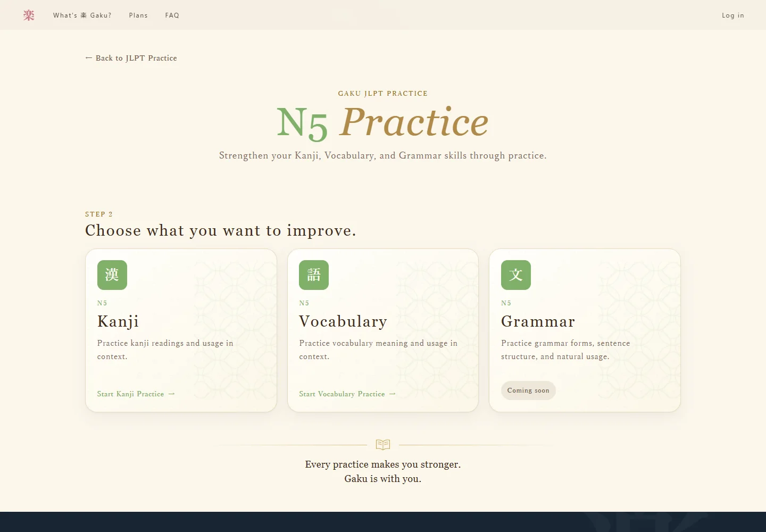Click the green Vocabulary card icon
The height and width of the screenshot is (532, 766).
(314, 275)
